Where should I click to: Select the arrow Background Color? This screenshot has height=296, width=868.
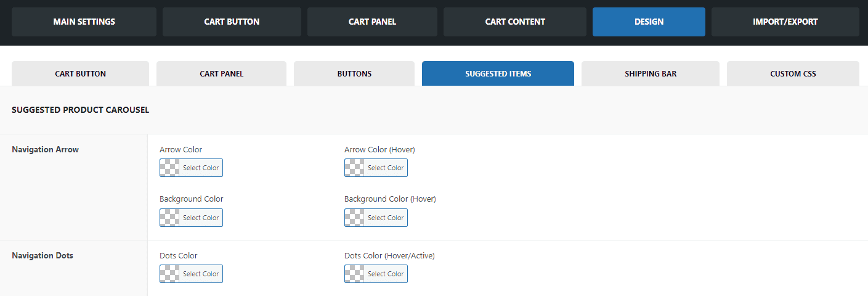click(x=191, y=218)
